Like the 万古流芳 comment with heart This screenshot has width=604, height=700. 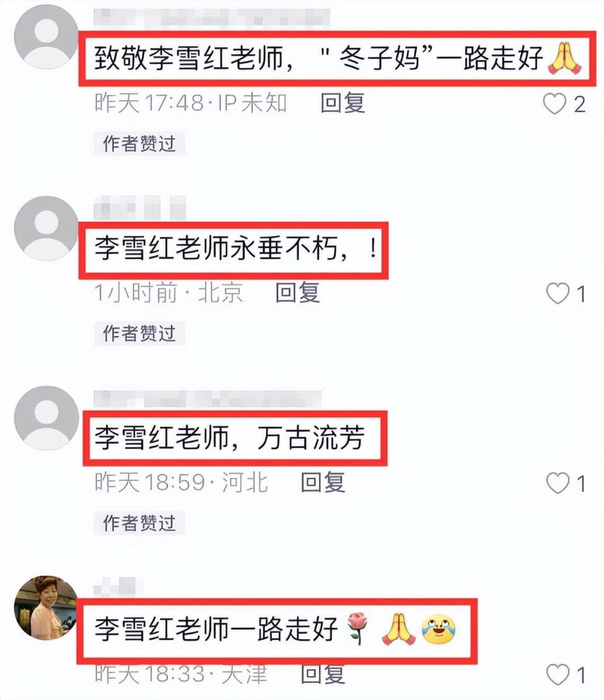[x=557, y=483]
